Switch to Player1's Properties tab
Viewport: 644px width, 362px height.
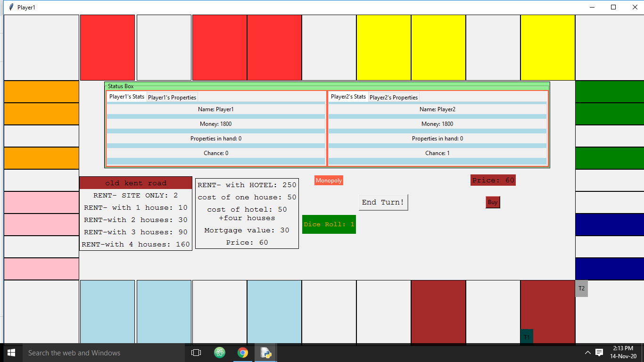point(172,98)
